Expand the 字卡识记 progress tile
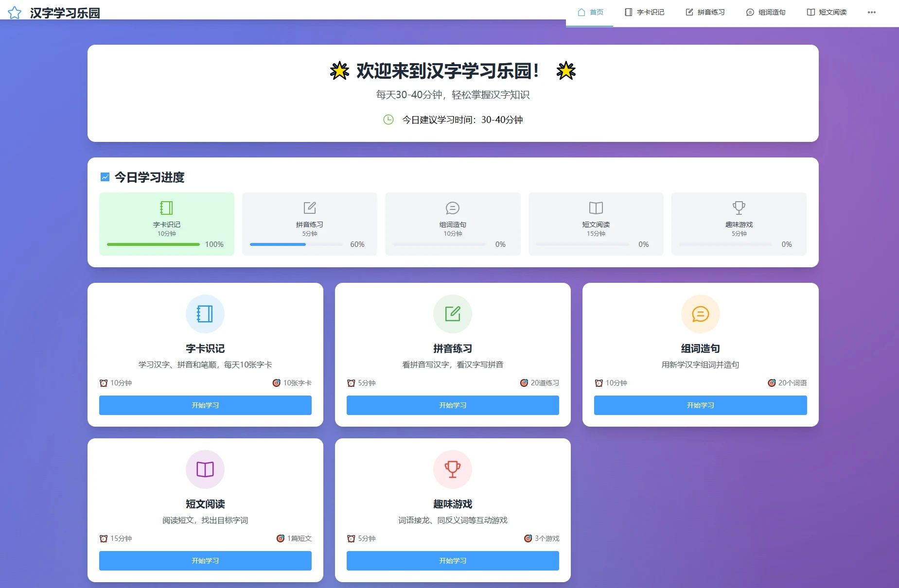The height and width of the screenshot is (588, 899). [166, 224]
